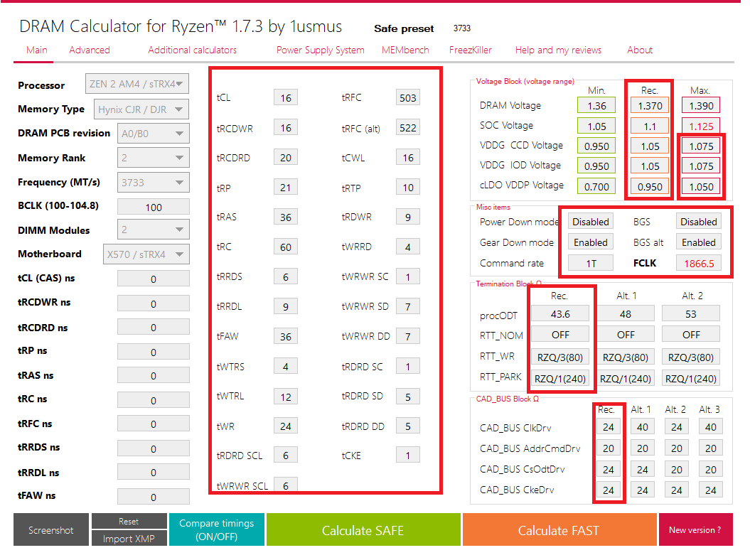
Task: Click the recommended cLDO VDDP Voltage value
Action: (x=650, y=186)
